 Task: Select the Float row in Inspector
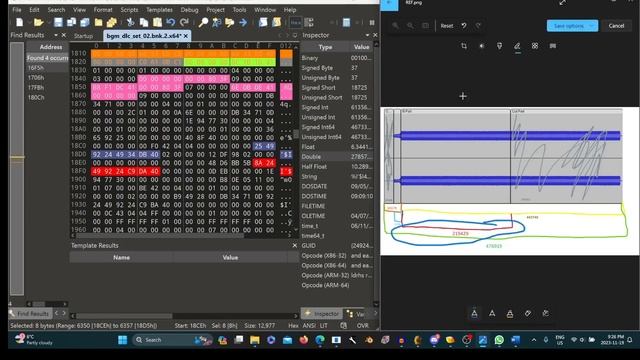click(337, 147)
